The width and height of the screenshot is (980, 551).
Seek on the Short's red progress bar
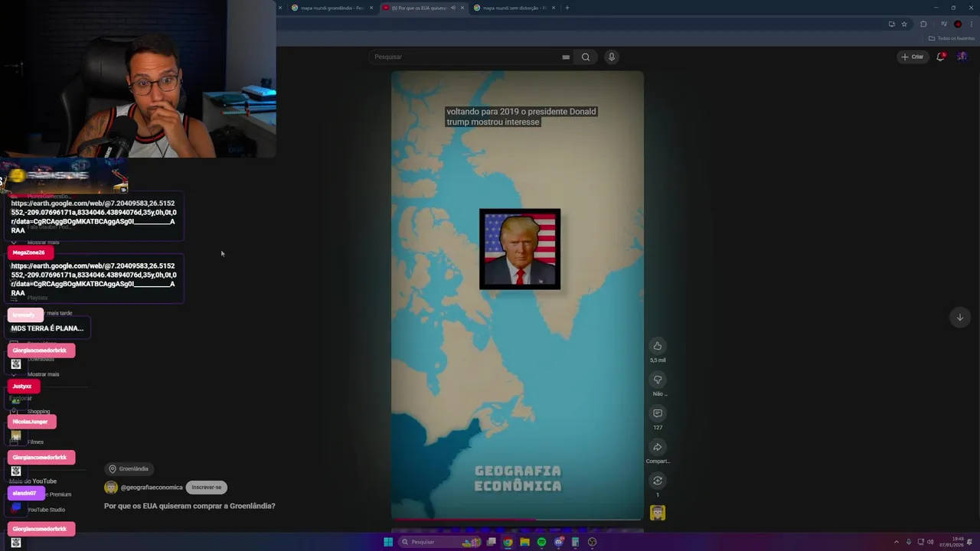[518, 520]
